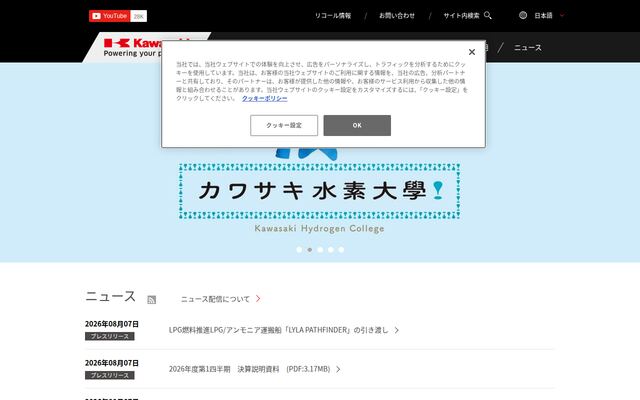This screenshot has width=640, height=400.
Task: Click the globe language icon
Action: pos(523,16)
